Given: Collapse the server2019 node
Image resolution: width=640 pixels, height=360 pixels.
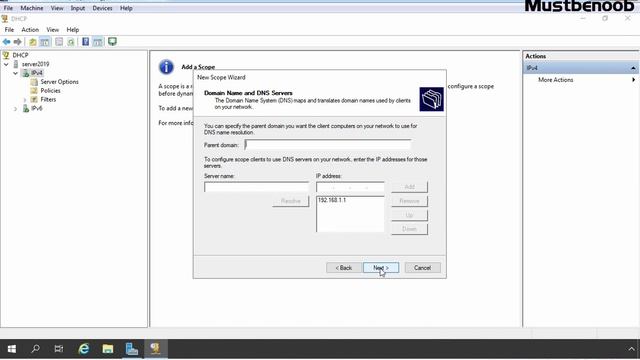Looking at the screenshot, I should pos(6,64).
